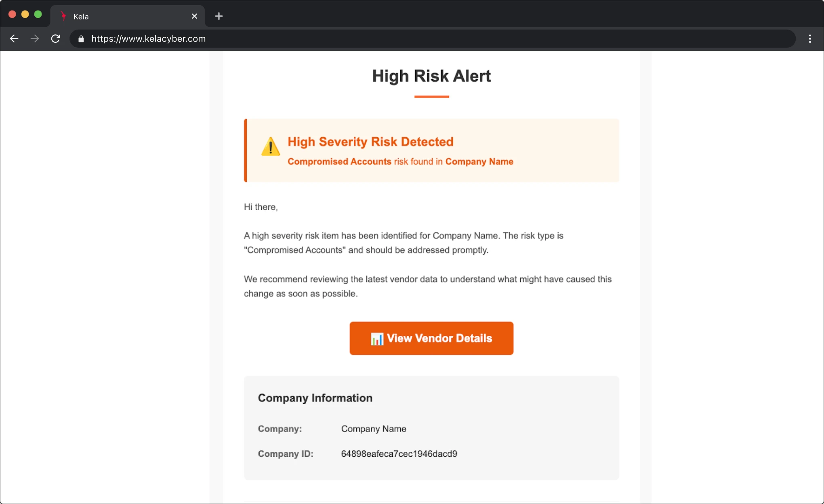Click the Kela tab favicon
The image size is (824, 504).
tap(63, 16)
